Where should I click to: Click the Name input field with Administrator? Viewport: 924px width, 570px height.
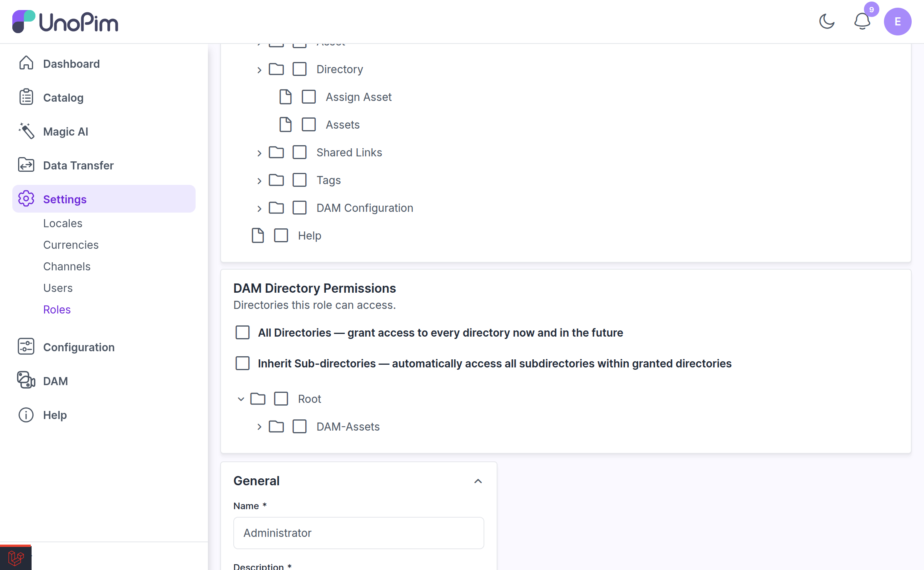[x=358, y=533]
